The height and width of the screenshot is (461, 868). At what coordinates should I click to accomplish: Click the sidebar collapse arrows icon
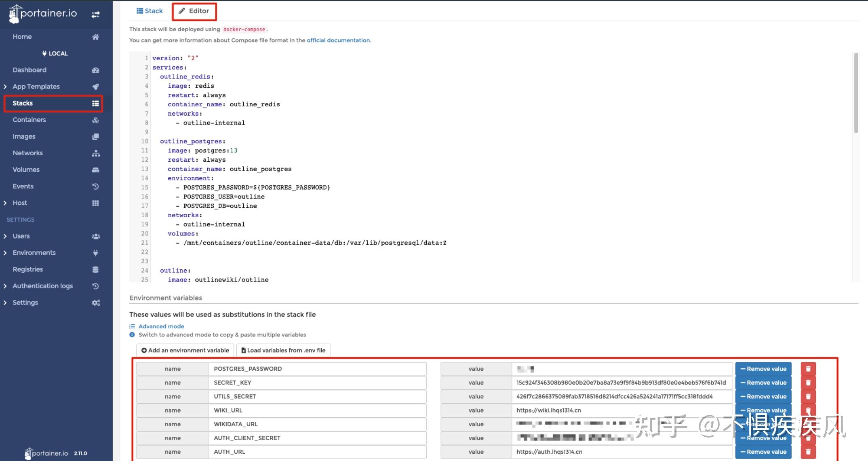click(95, 15)
